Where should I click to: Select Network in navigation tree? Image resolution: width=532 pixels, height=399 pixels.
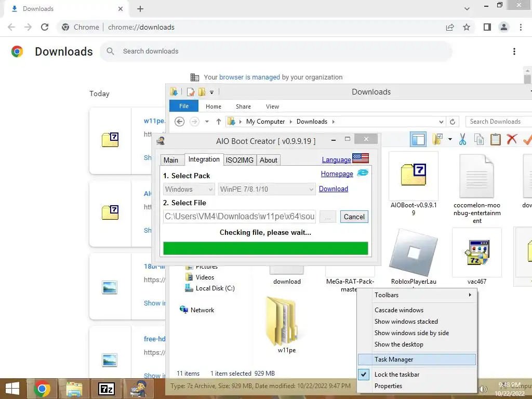click(197, 310)
